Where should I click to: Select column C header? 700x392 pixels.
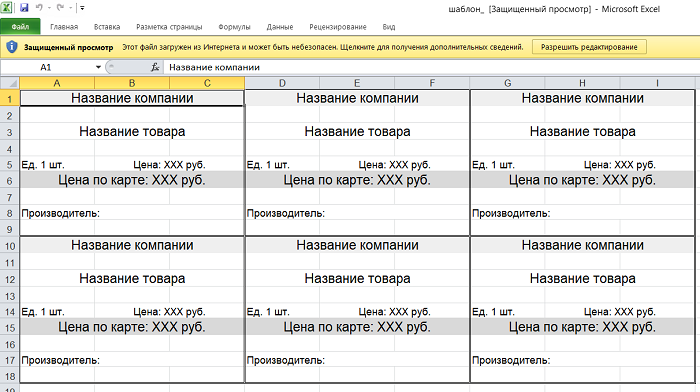click(x=207, y=83)
